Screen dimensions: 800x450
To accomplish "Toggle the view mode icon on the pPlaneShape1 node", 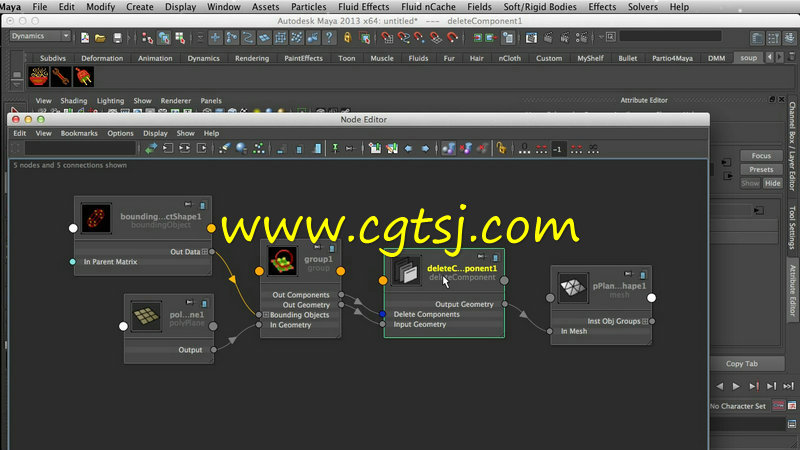I will 643,275.
